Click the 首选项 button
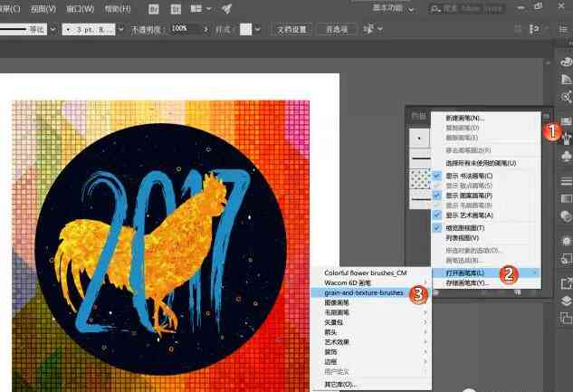573x392 pixels. pos(337,29)
